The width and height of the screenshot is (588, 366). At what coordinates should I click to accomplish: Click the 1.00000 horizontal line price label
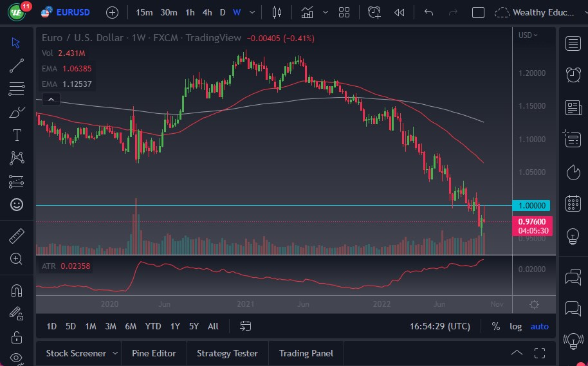click(532, 205)
